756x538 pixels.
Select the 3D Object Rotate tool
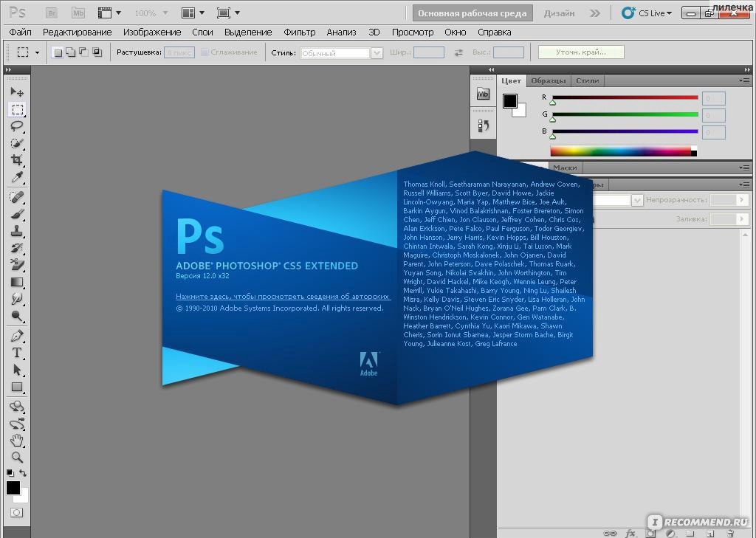17,407
